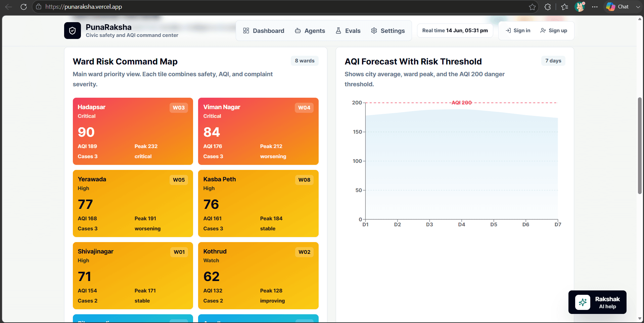Click Hadapsar's Peak 232 value
Image resolution: width=644 pixels, height=323 pixels.
click(146, 146)
